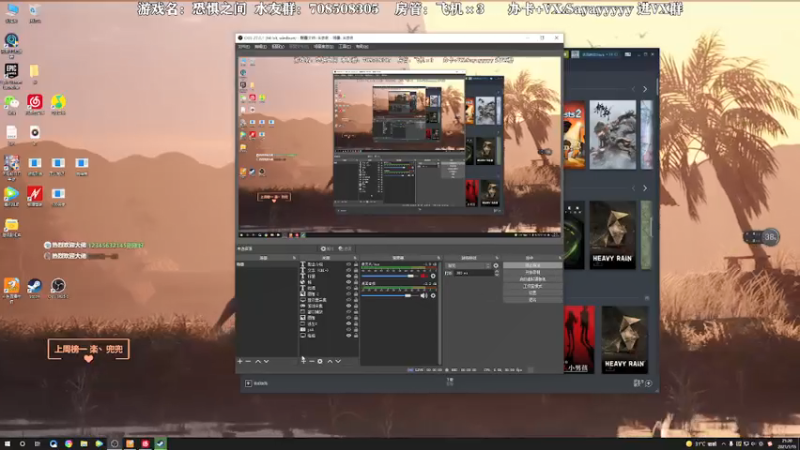Image resolution: width=800 pixels, height=450 pixels.
Task: Pop out the Audio Mixer dock panel icon
Action: click(438, 258)
